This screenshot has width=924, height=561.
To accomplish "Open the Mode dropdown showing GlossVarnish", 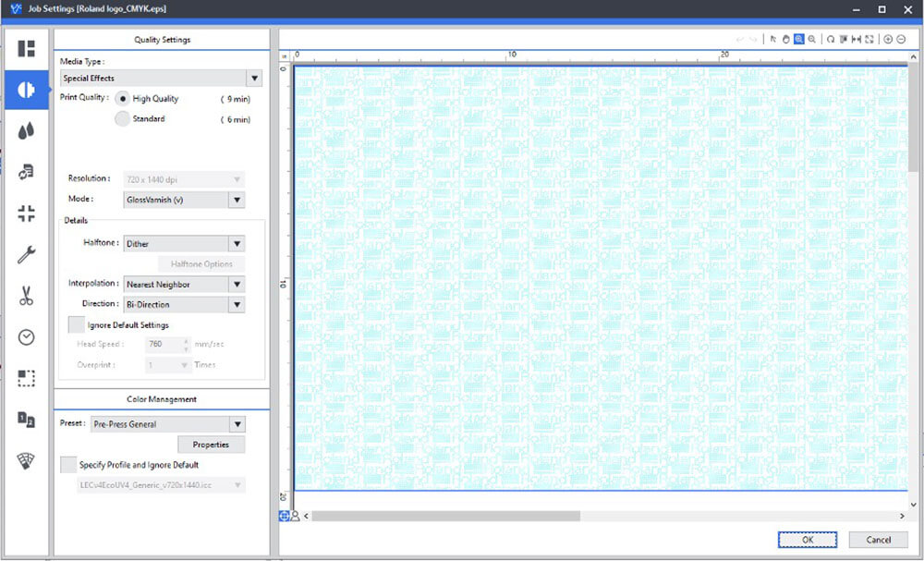I will (x=184, y=200).
